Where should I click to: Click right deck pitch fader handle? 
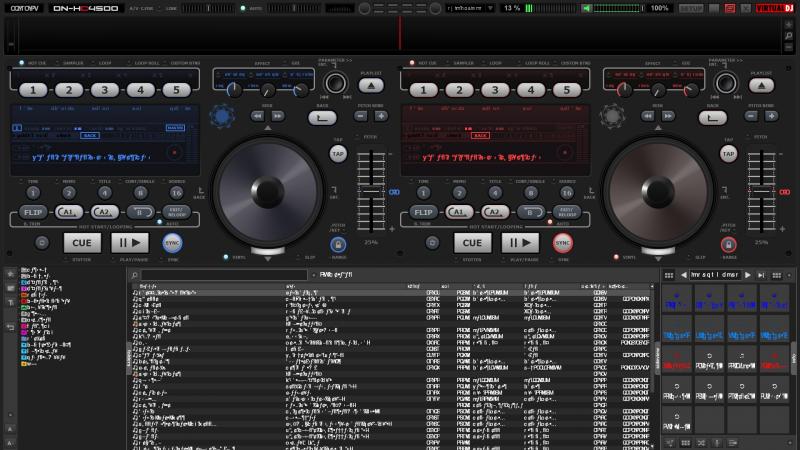point(762,192)
